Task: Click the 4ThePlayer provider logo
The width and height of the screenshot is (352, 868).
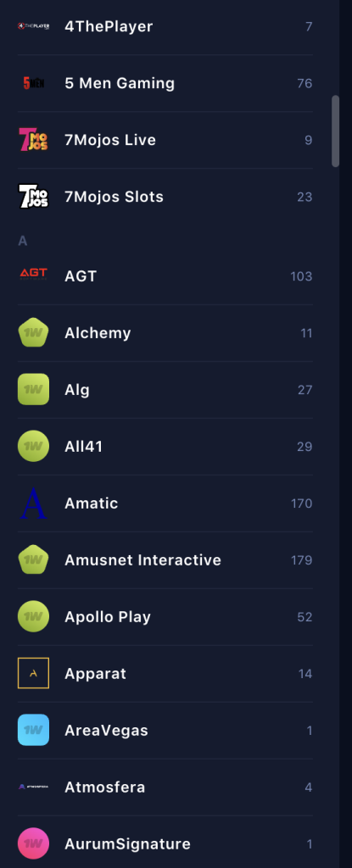Action: click(33, 26)
